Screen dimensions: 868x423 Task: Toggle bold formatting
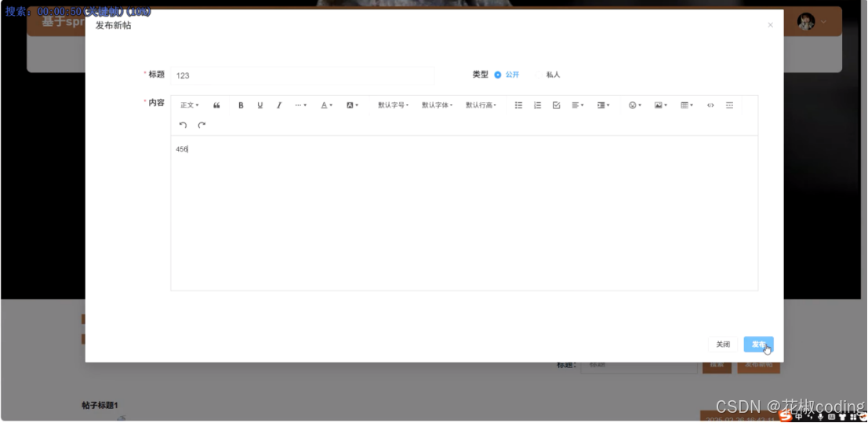click(x=241, y=105)
